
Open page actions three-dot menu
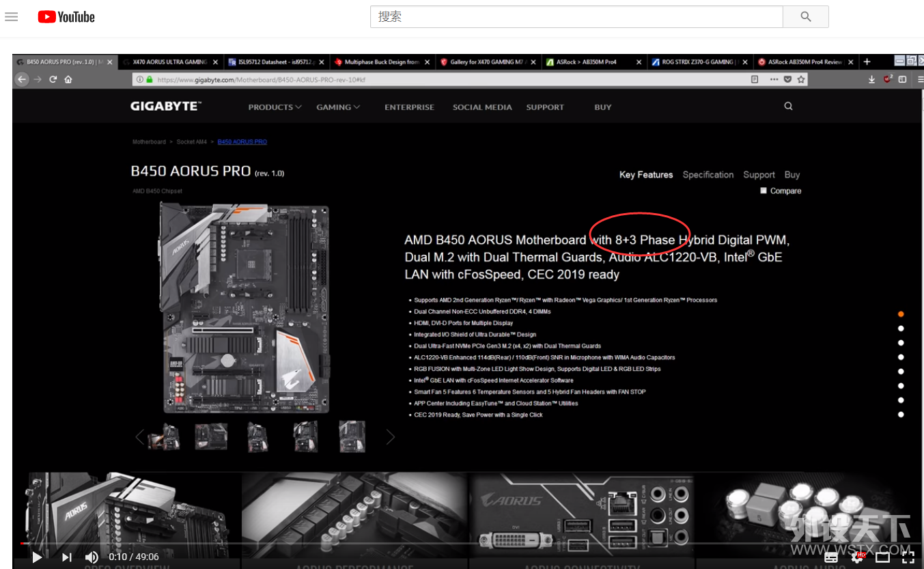pyautogui.click(x=774, y=79)
